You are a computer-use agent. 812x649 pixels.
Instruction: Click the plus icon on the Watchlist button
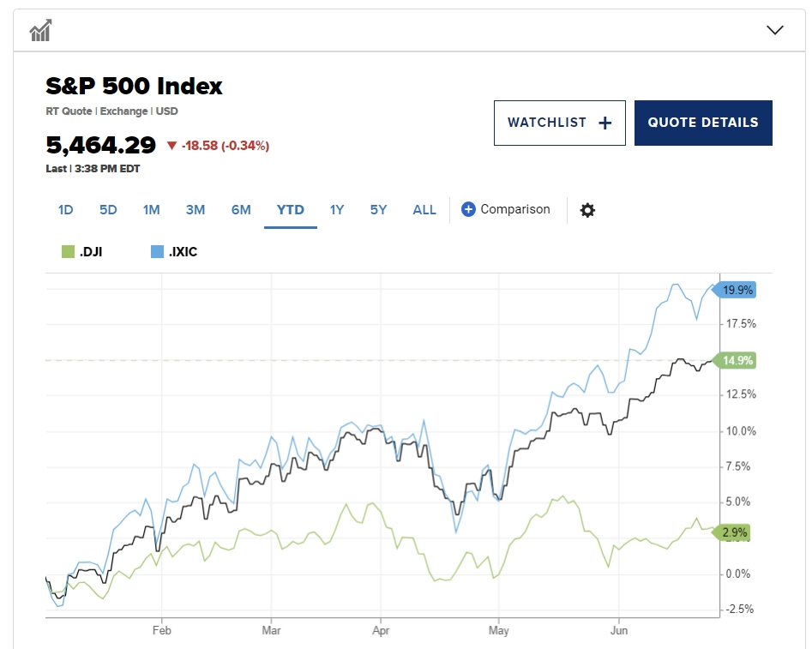pyautogui.click(x=605, y=123)
